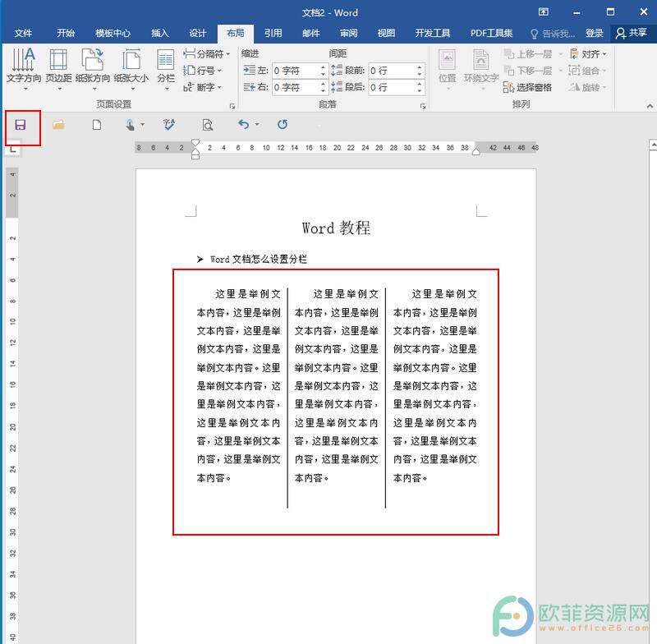Collapse the ribbon with the chevron
657x644 pixels.
pos(650,106)
